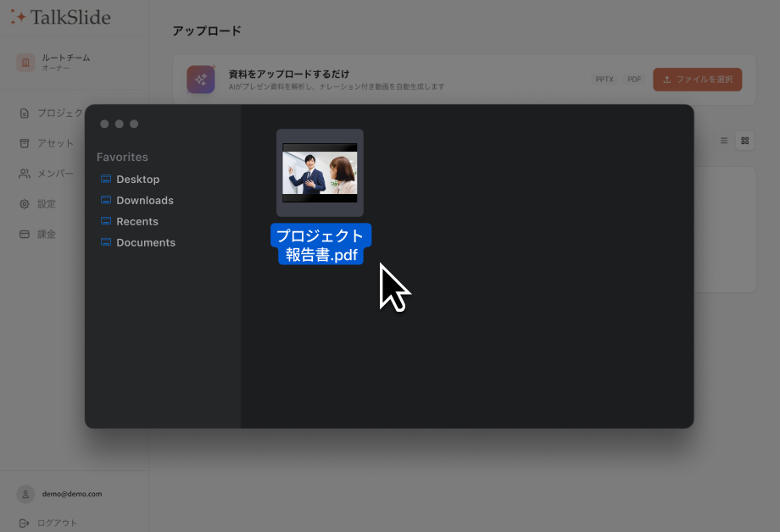780x532 pixels.
Task: Select the プロジェクト報告書.pdf file thumbnail
Action: tap(320, 174)
